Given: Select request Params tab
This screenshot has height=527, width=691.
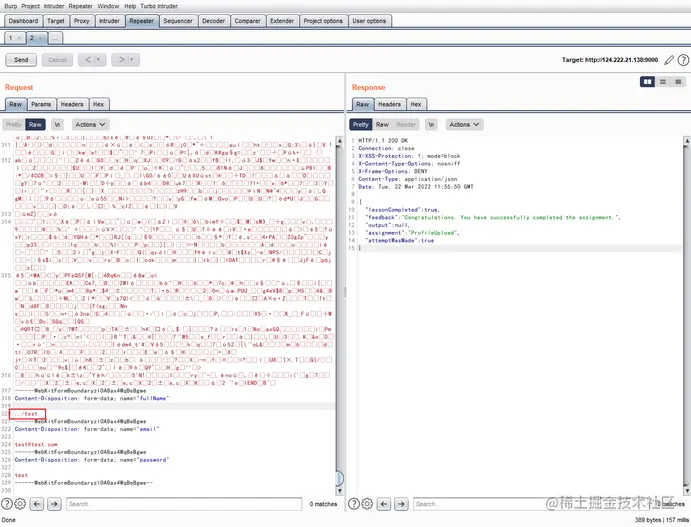Looking at the screenshot, I should [41, 104].
